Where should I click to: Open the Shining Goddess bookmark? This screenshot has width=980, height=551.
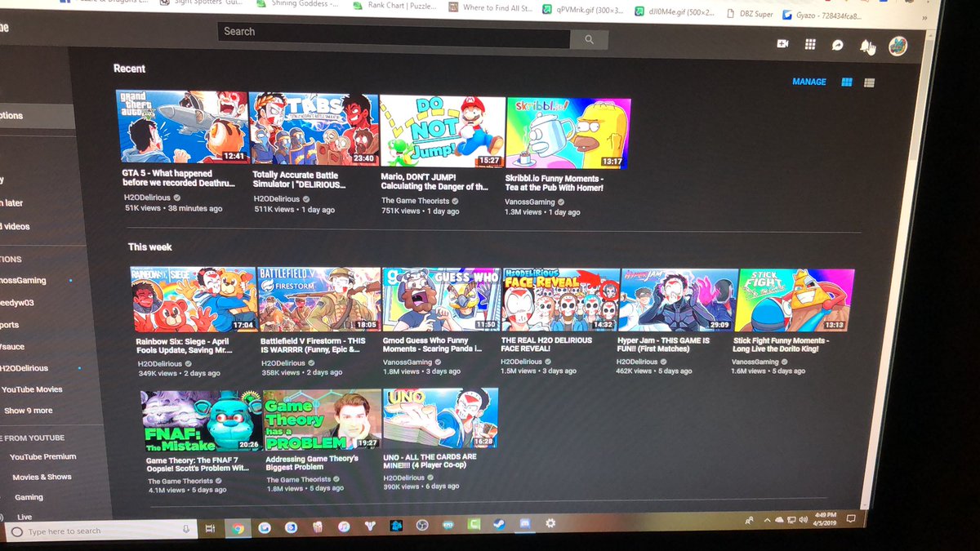pyautogui.click(x=297, y=3)
